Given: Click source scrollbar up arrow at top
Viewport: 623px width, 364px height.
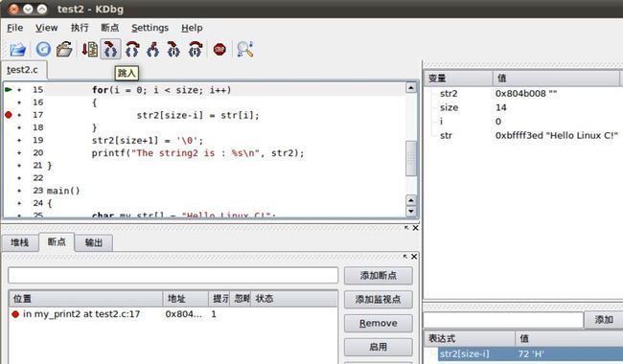Looking at the screenshot, I should tap(411, 88).
